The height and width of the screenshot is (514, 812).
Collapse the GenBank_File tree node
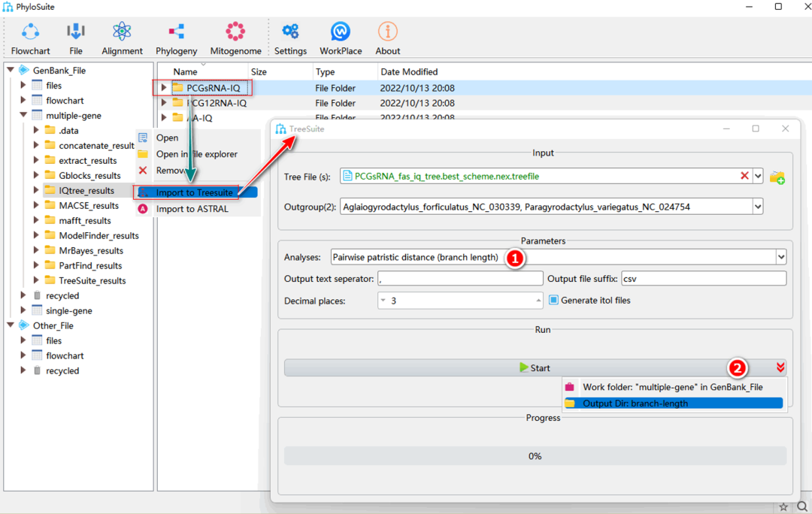11,70
